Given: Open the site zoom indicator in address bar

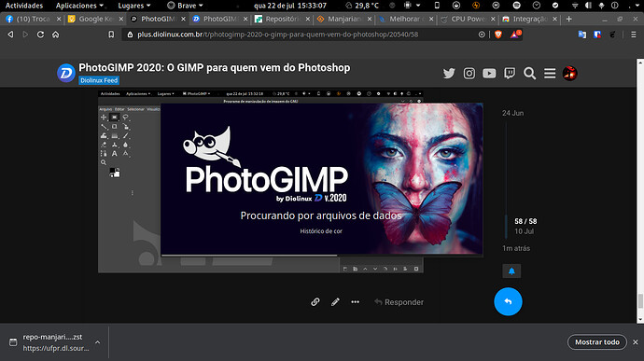Looking at the screenshot, I should (482, 35).
